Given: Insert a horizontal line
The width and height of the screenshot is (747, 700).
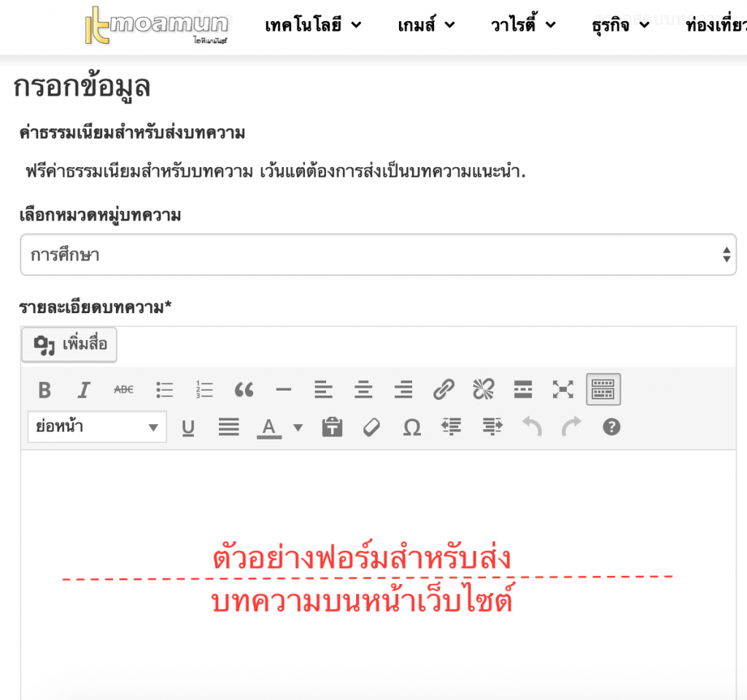Looking at the screenshot, I should [284, 390].
